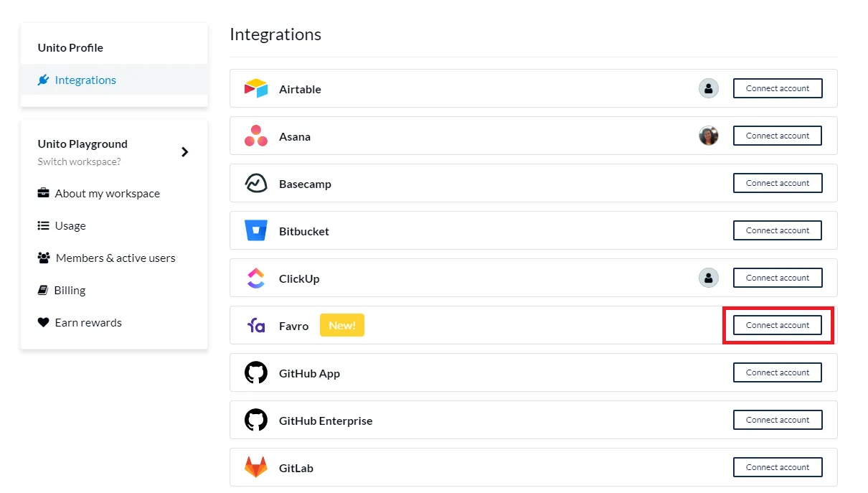Viewport: 868px width, 493px height.
Task: Click the Airtable connected user avatar
Action: [709, 88]
